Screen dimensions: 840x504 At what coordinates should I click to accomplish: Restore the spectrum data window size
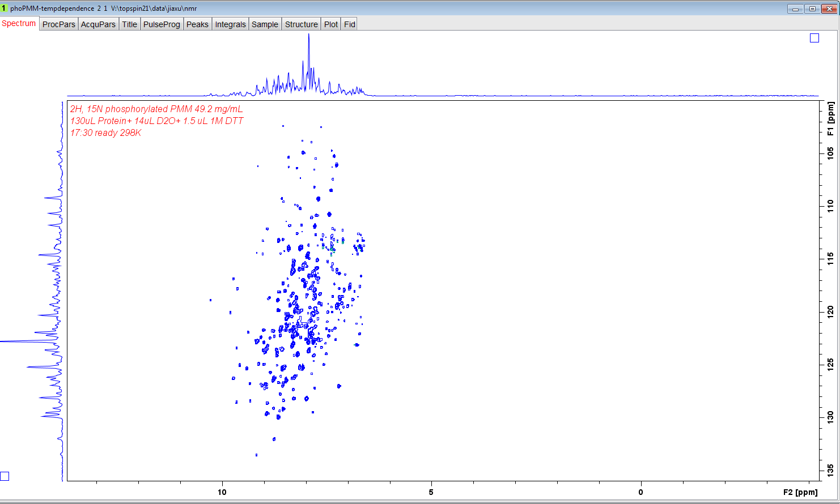pyautogui.click(x=812, y=8)
